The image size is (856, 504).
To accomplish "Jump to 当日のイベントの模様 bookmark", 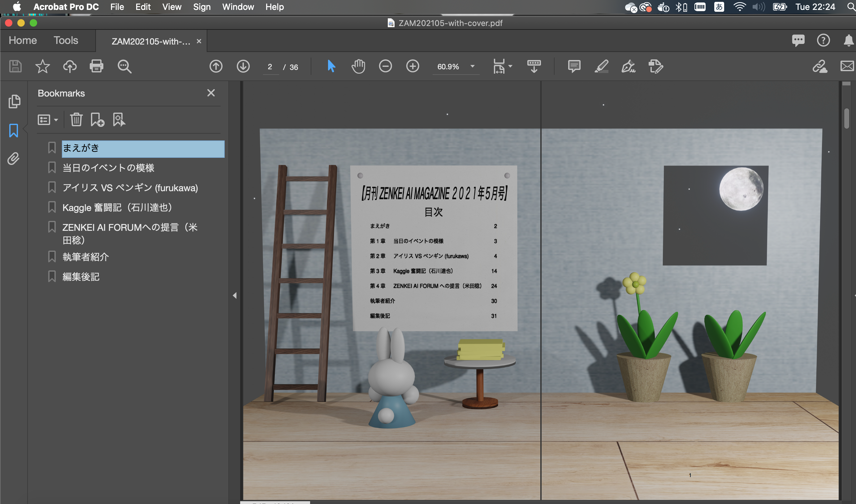I will click(108, 168).
